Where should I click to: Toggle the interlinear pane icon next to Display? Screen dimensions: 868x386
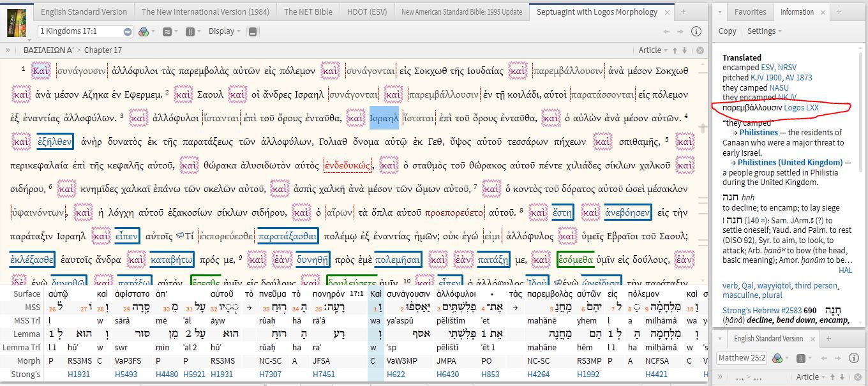[253, 31]
